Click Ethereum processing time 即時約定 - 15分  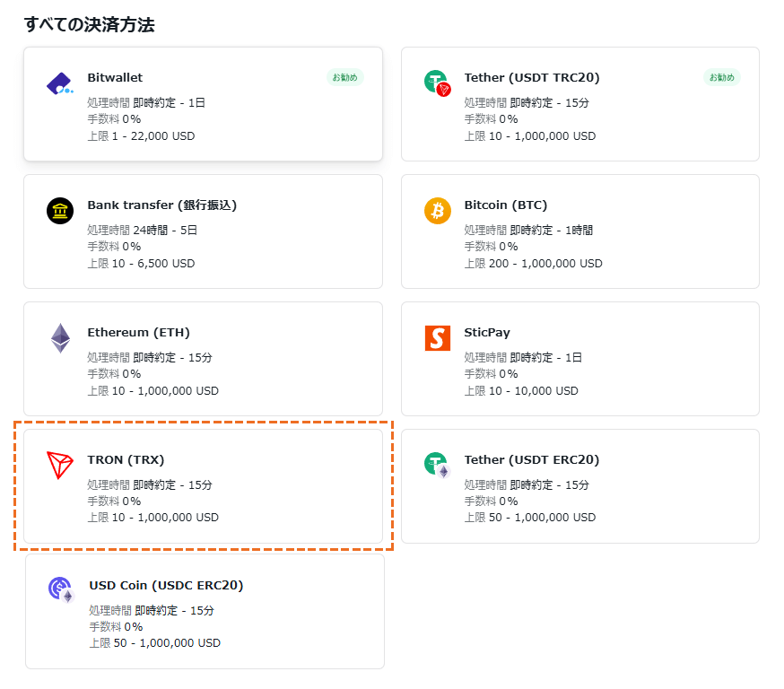(150, 357)
